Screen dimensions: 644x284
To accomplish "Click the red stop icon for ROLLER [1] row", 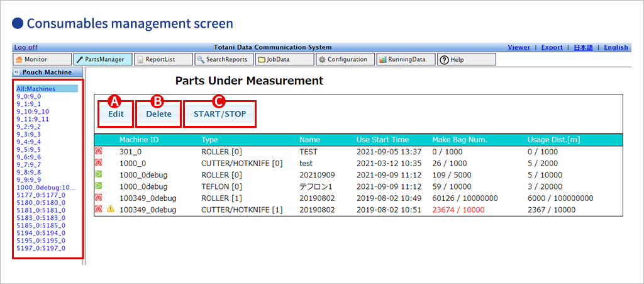I will coord(99,198).
